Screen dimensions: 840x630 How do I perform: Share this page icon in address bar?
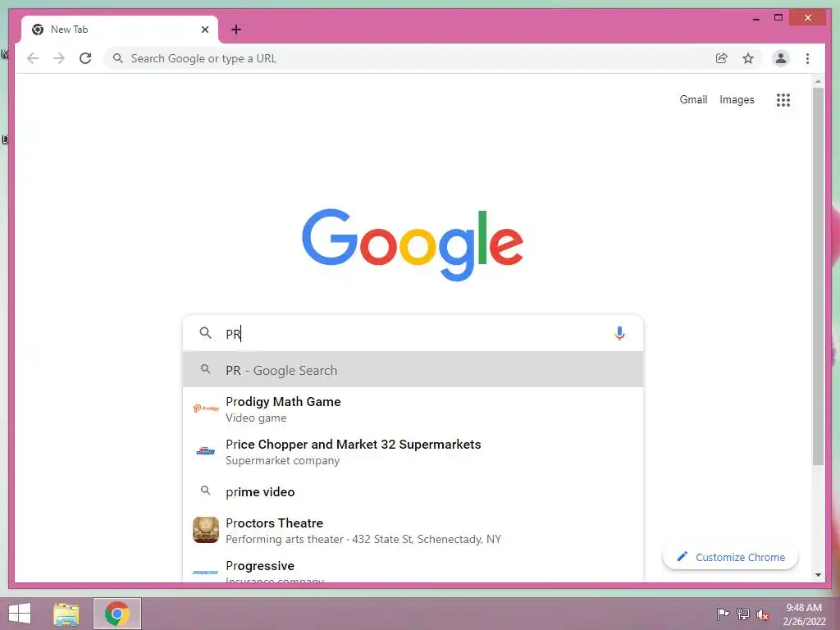(722, 58)
